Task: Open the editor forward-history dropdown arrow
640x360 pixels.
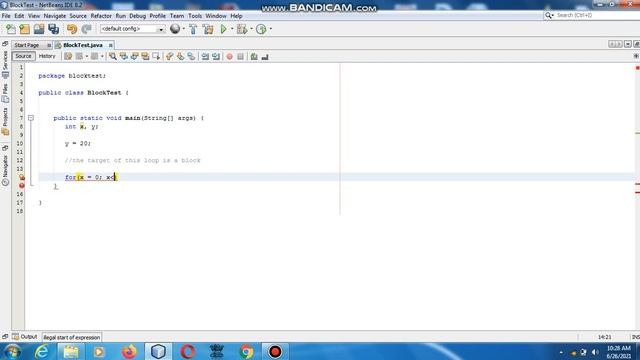Action: pyautogui.click(x=102, y=56)
